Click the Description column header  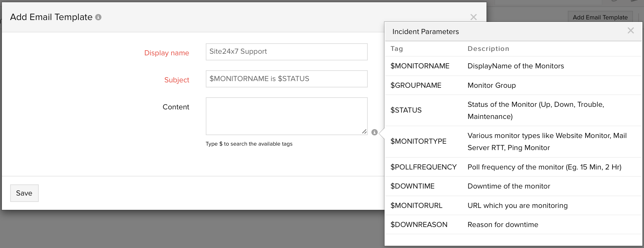click(x=488, y=49)
